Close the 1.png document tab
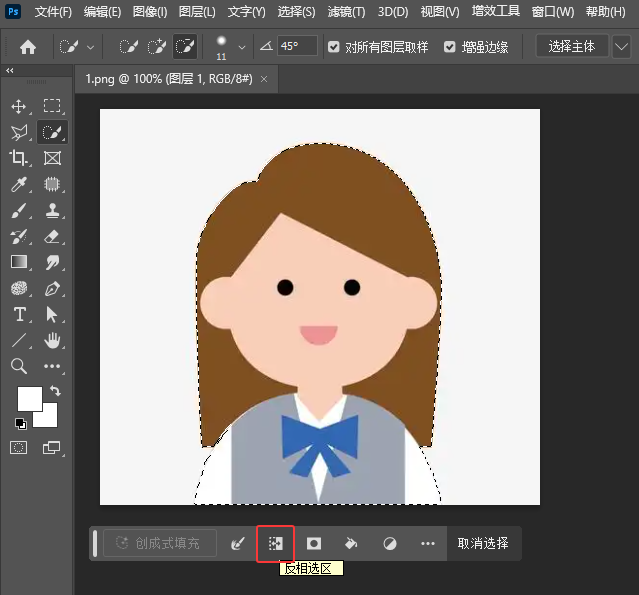639x595 pixels. [x=264, y=79]
